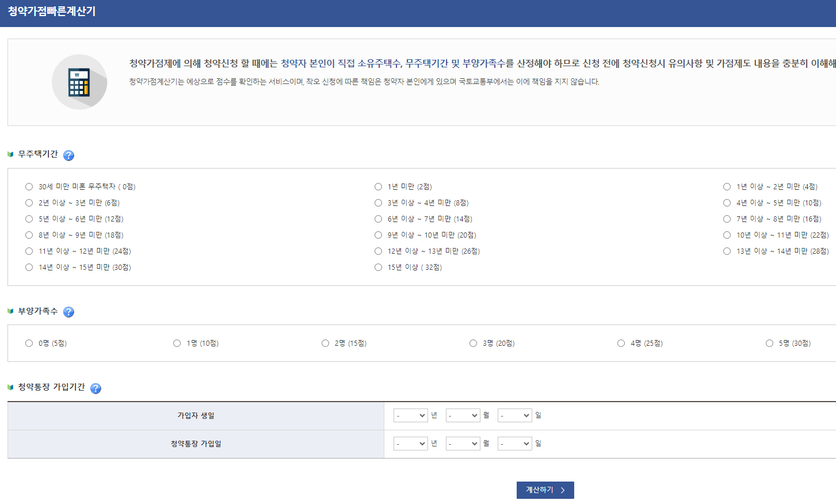Select 3명 (20점) for dependents
The width and height of the screenshot is (836, 504).
point(473,343)
